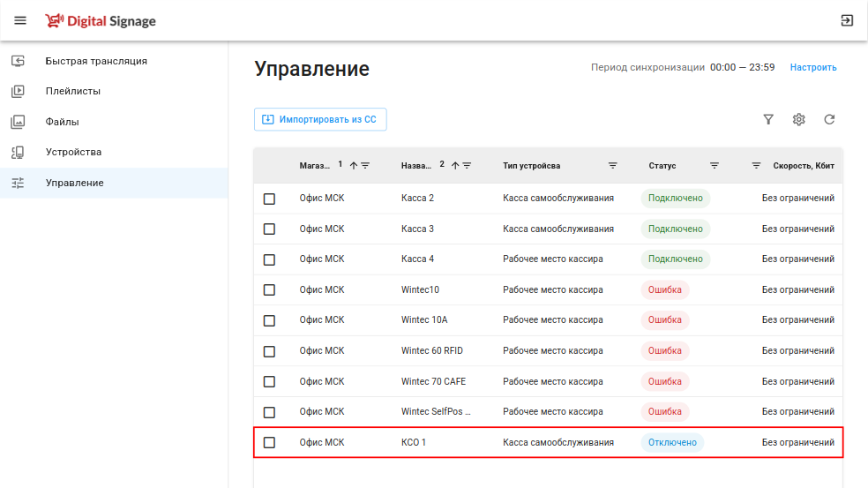Click Импортировать из СС button
This screenshot has width=868, height=488.
pos(320,119)
